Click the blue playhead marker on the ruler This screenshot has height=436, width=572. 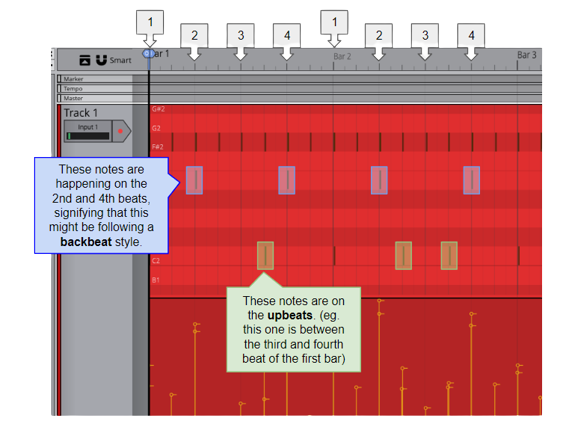(x=148, y=54)
